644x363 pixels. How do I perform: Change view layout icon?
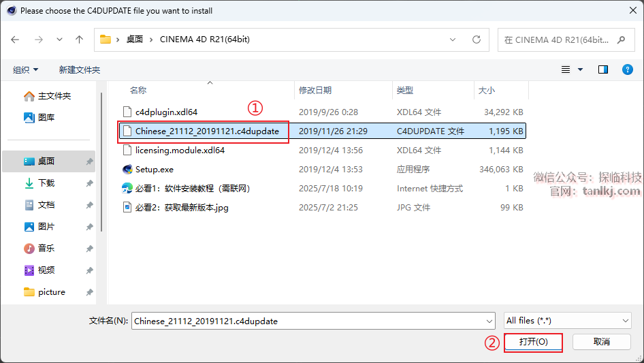point(566,69)
